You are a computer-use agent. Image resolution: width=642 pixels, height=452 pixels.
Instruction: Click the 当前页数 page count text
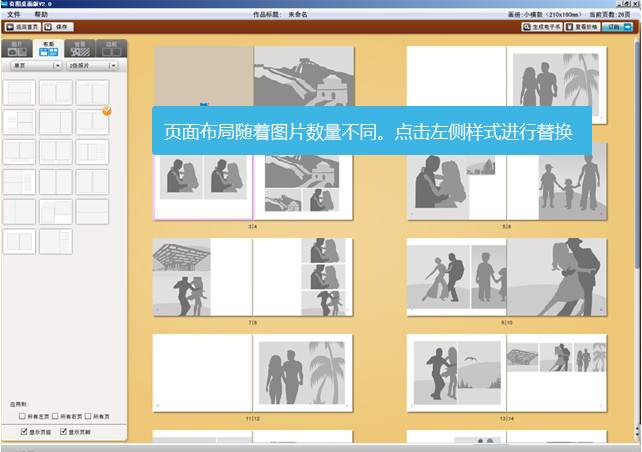coord(610,14)
